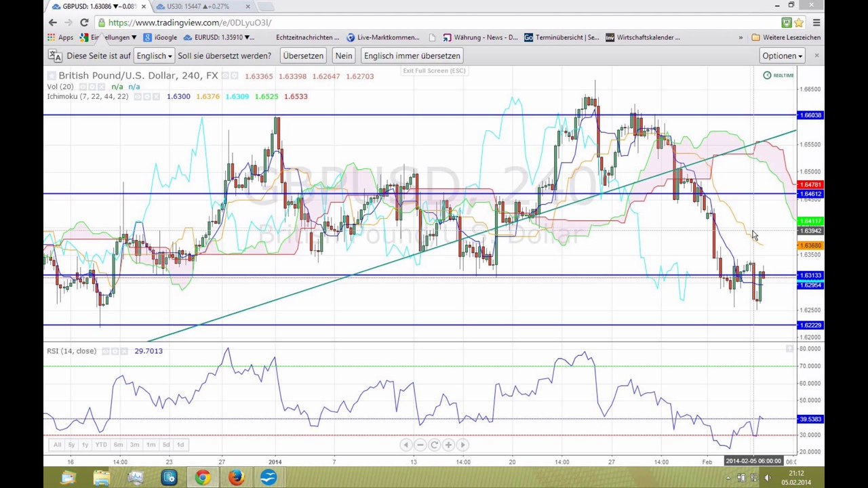Click the Übersetzen button
The width and height of the screenshot is (868, 488).
pos(302,56)
